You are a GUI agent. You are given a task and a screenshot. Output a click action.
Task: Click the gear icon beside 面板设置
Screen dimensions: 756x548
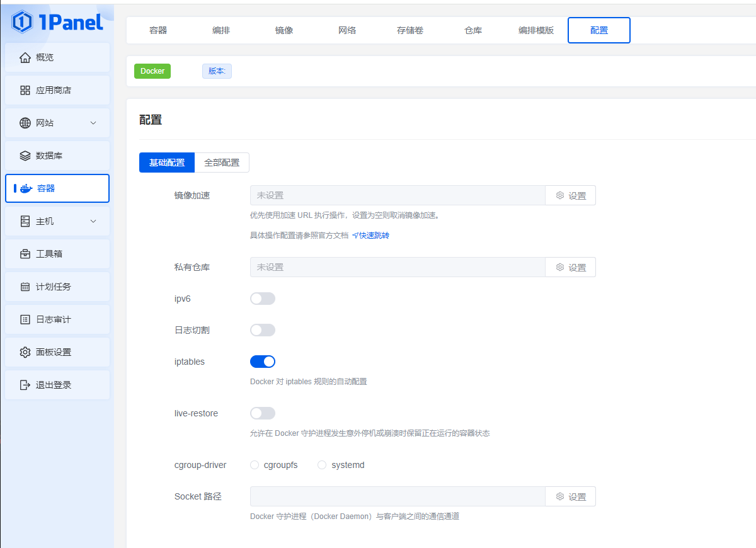pos(25,352)
